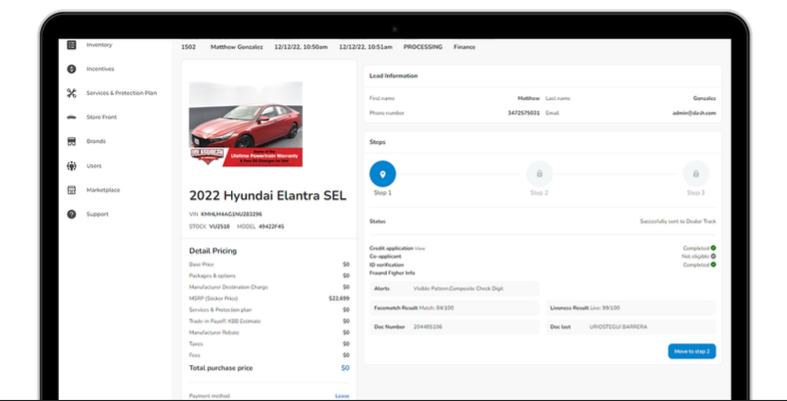
Task: Select the Inventory menu label
Action: pyautogui.click(x=99, y=45)
